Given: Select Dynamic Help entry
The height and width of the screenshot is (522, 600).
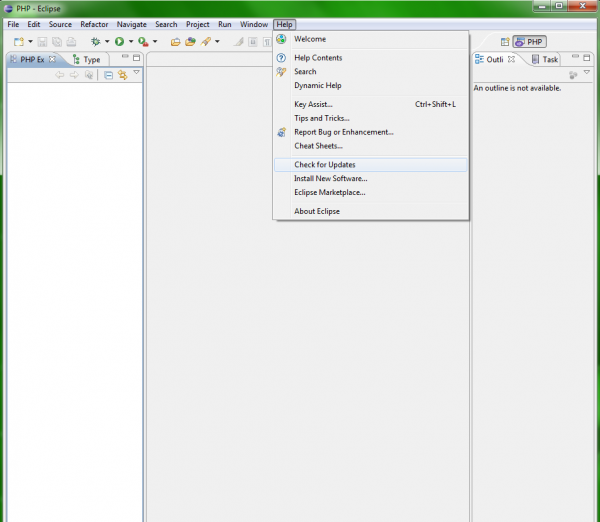Looking at the screenshot, I should click(370, 85).
